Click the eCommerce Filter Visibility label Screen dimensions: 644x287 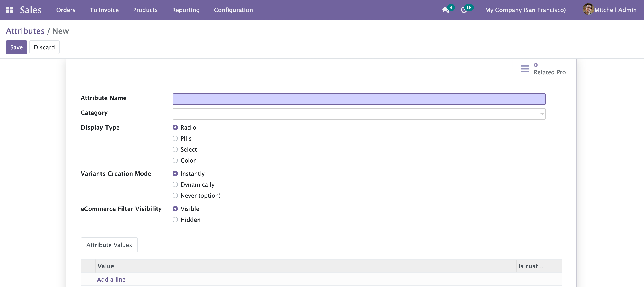click(121, 209)
